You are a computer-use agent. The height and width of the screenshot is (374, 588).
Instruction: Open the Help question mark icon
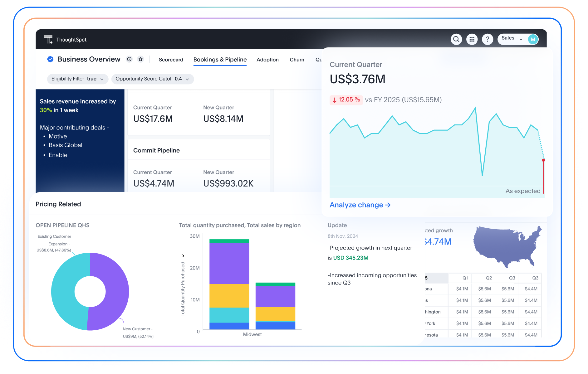point(488,39)
